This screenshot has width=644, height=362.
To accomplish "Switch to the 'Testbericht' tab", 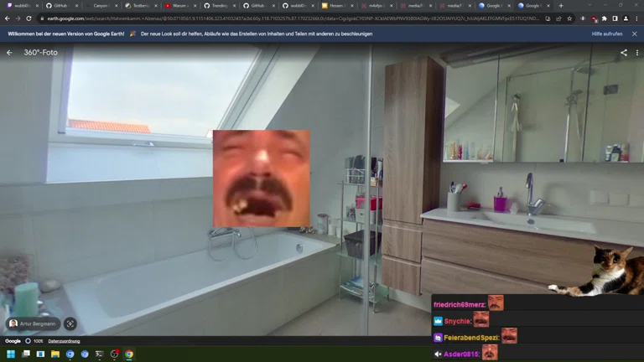I will 140,6.
